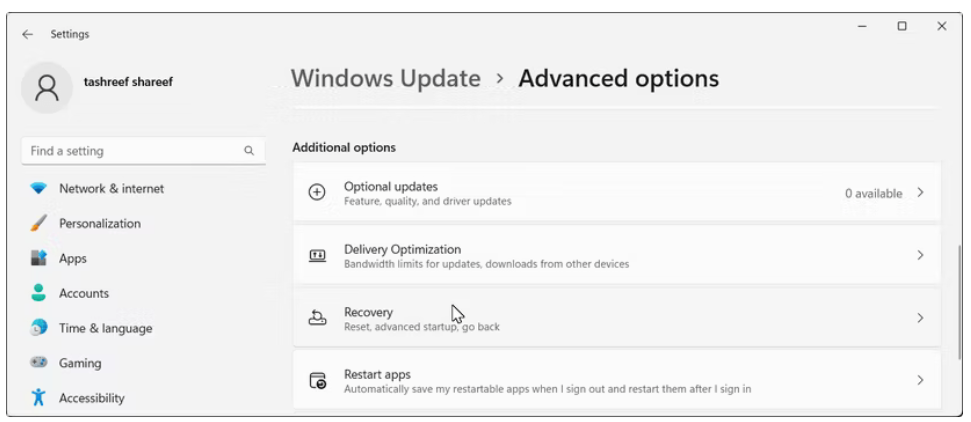Click the Delivery Optimization icon
This screenshot has width=971, height=422.
[x=317, y=256]
